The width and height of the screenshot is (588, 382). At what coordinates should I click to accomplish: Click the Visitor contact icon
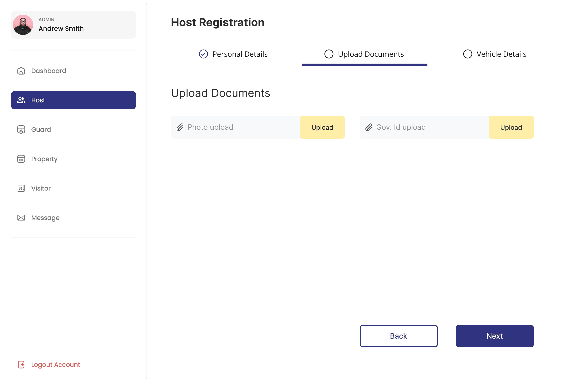(x=21, y=188)
